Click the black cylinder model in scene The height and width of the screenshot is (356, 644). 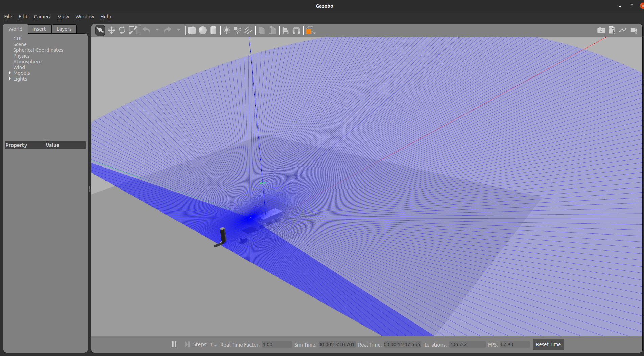[222, 236]
